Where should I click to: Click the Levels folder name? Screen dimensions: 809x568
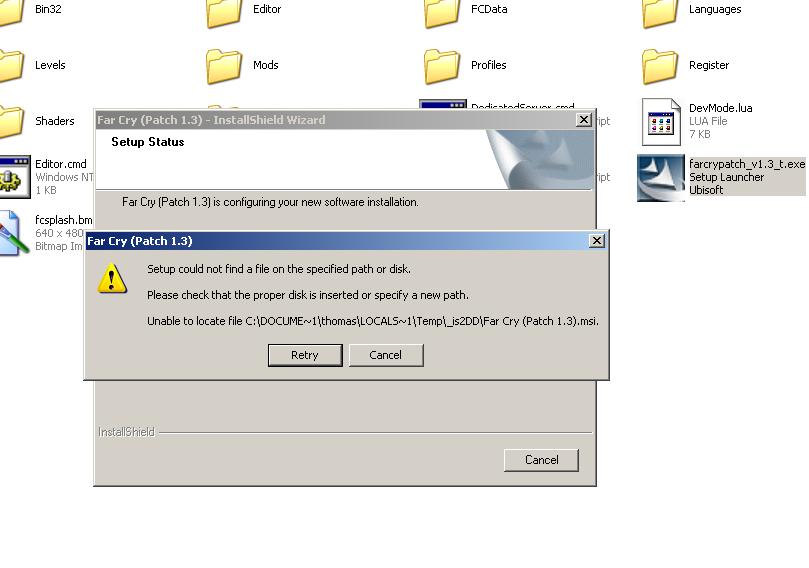point(50,65)
